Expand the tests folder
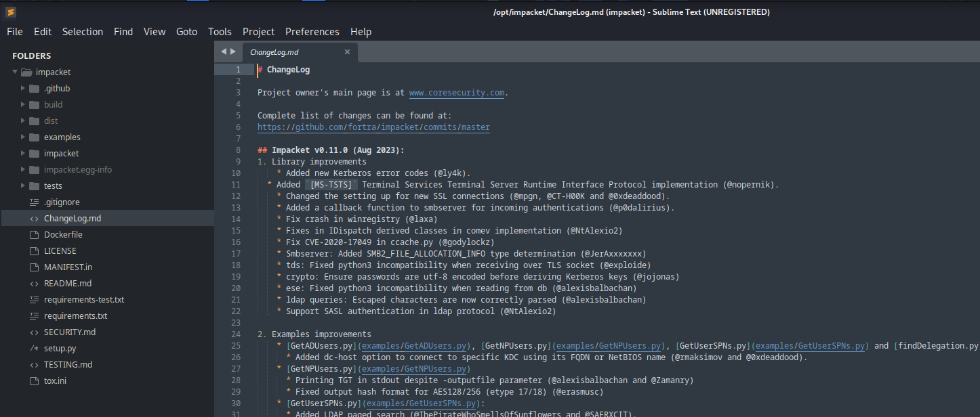The width and height of the screenshot is (980, 417). tap(21, 185)
